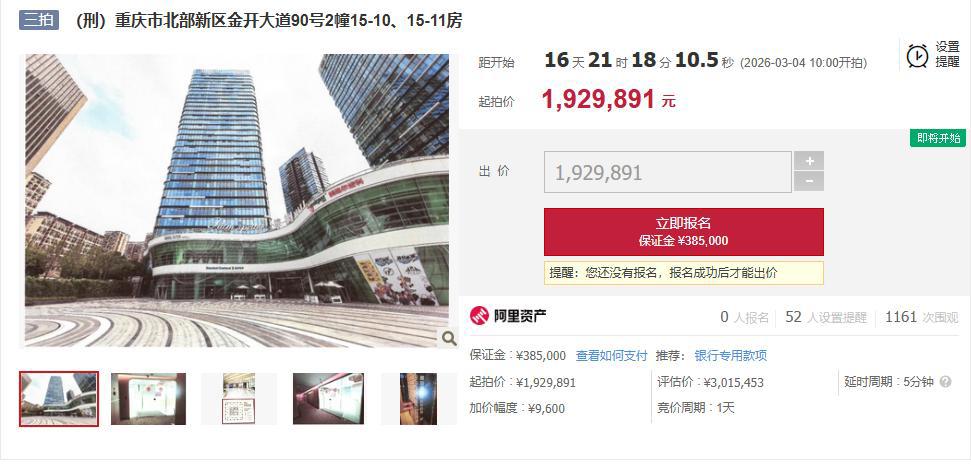The image size is (971, 473).
Task: Click 立即报名 registration button
Action: click(x=684, y=232)
